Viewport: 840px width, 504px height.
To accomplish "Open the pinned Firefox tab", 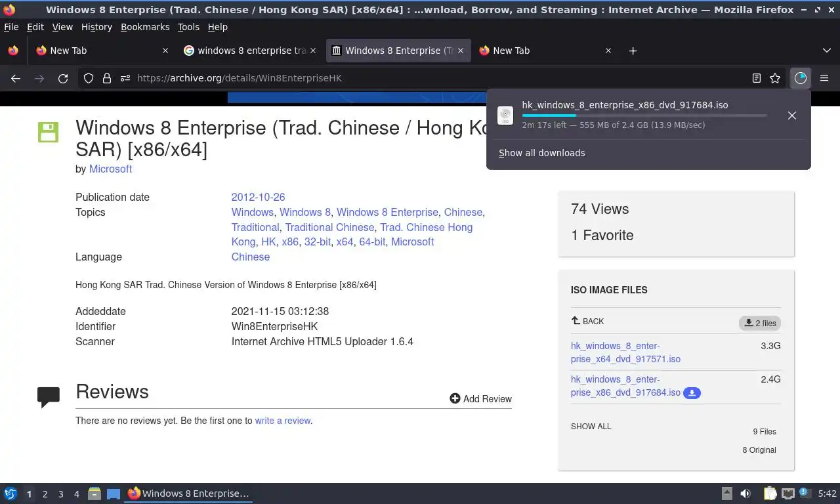I will [x=13, y=51].
